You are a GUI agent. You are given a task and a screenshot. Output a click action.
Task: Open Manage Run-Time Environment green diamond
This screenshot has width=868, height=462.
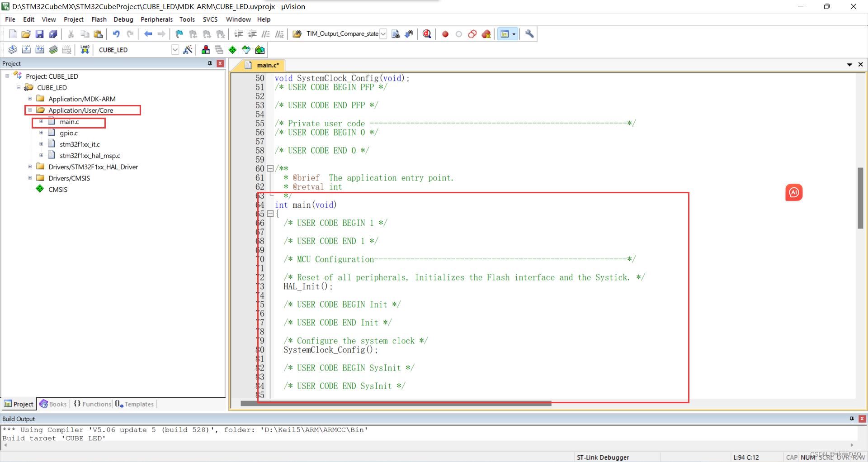232,50
